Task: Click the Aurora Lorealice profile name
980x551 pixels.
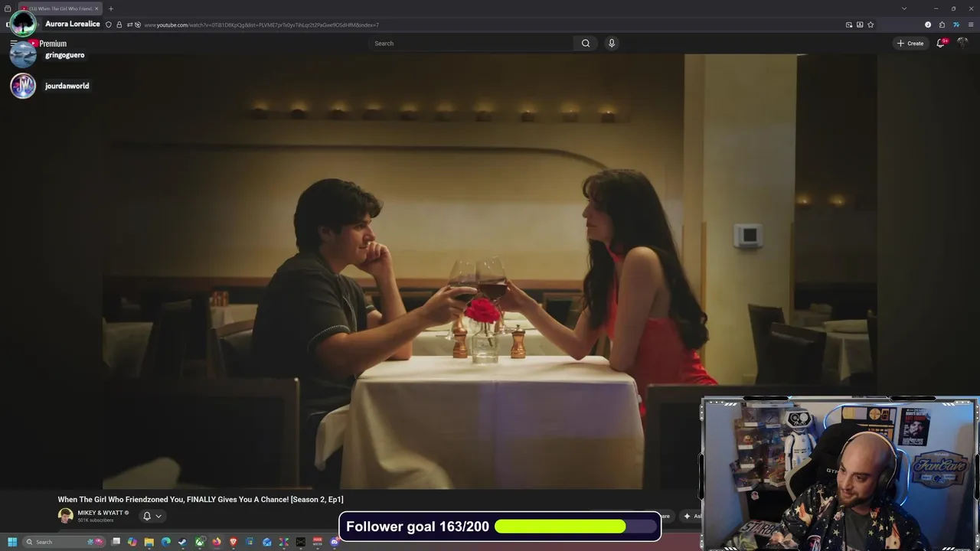Action: pos(73,24)
